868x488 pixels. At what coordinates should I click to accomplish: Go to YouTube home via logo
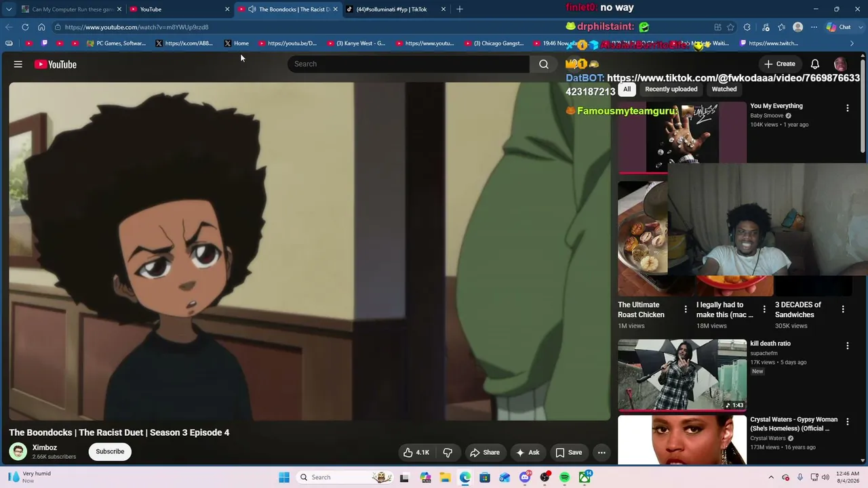(56, 64)
